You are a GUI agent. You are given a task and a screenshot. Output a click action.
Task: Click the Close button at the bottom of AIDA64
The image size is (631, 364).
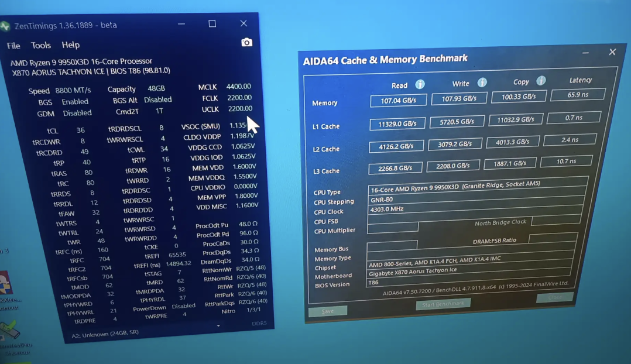click(554, 297)
